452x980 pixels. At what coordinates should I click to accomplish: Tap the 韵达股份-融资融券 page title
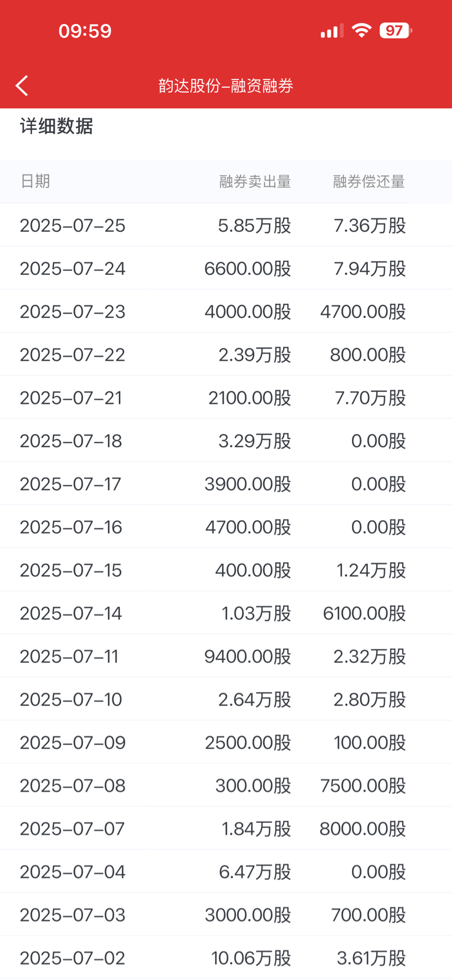point(226,86)
